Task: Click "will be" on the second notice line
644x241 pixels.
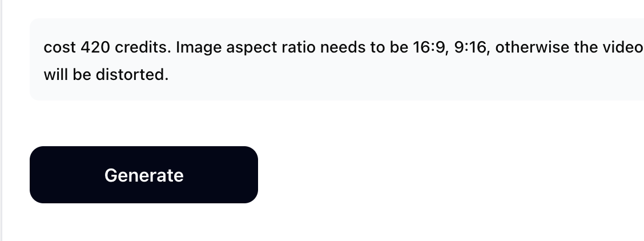Action: [x=67, y=75]
